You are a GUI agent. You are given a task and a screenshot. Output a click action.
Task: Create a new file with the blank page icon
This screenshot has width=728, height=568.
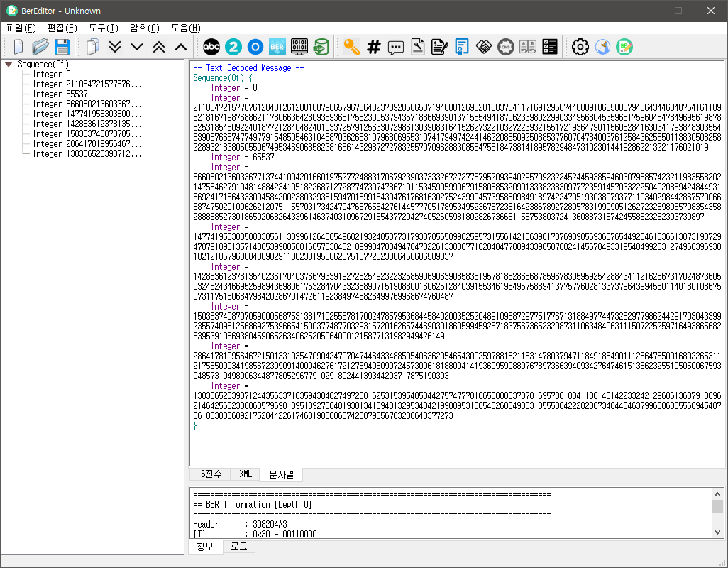coord(18,47)
